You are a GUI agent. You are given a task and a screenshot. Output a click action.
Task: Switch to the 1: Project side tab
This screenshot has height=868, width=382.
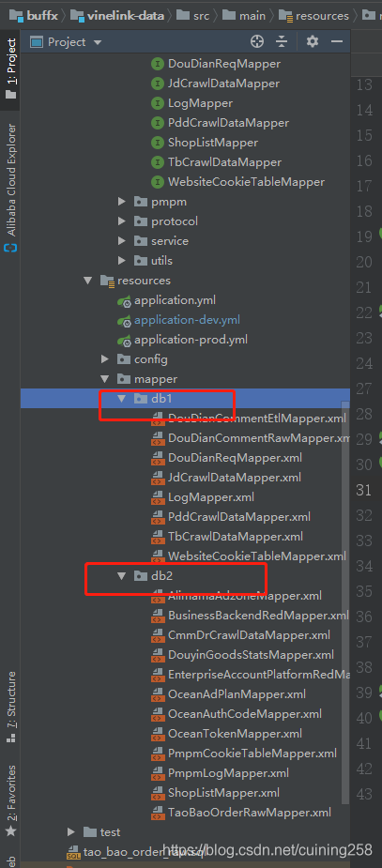[x=10, y=69]
